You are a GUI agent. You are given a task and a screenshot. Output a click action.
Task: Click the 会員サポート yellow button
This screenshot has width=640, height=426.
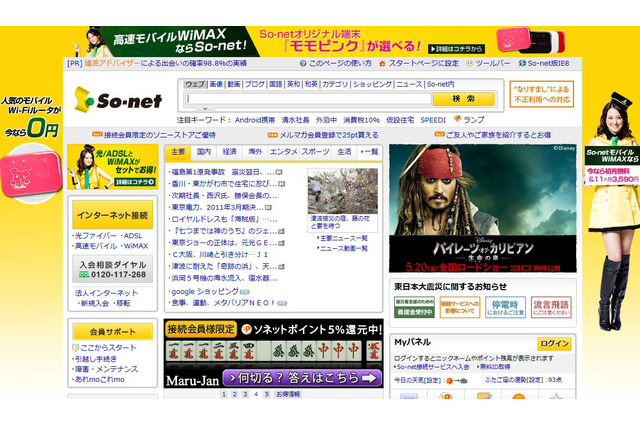[113, 331]
